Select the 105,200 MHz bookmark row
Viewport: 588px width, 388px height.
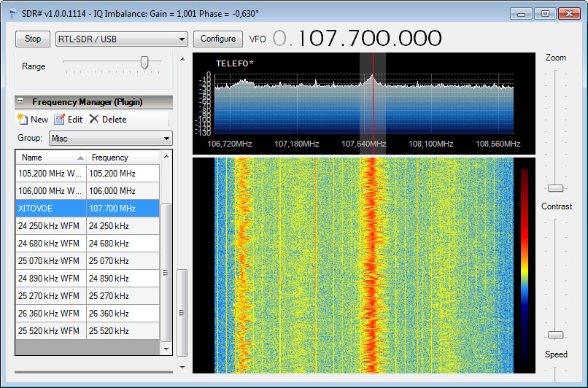[51, 174]
